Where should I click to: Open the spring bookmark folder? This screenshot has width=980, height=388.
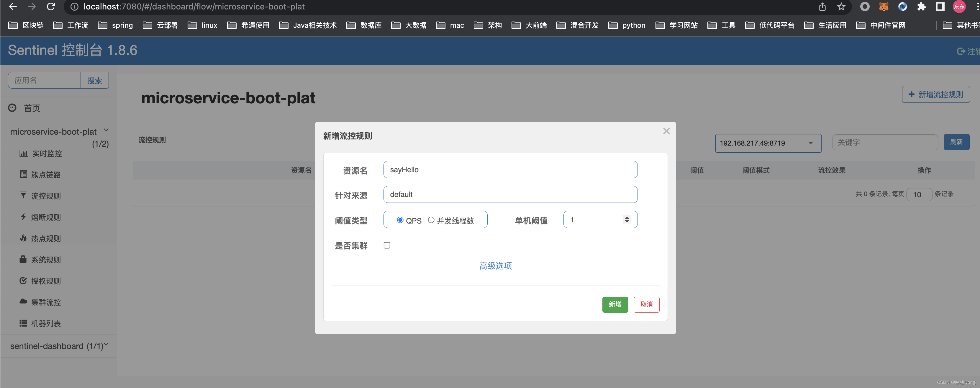(116, 25)
